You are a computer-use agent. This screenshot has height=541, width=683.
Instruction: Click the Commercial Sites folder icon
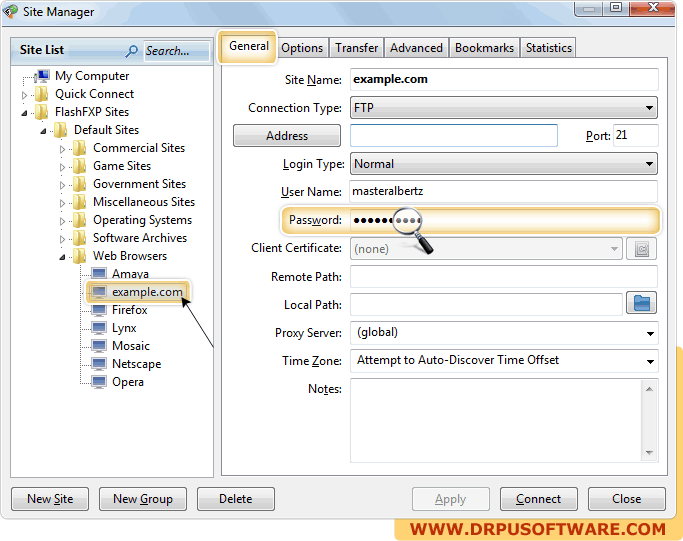click(80, 148)
